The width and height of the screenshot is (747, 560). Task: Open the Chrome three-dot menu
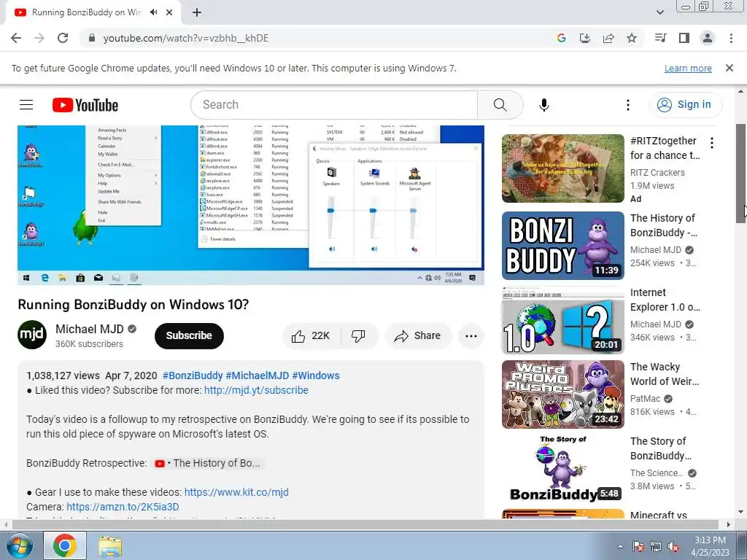coord(731,38)
